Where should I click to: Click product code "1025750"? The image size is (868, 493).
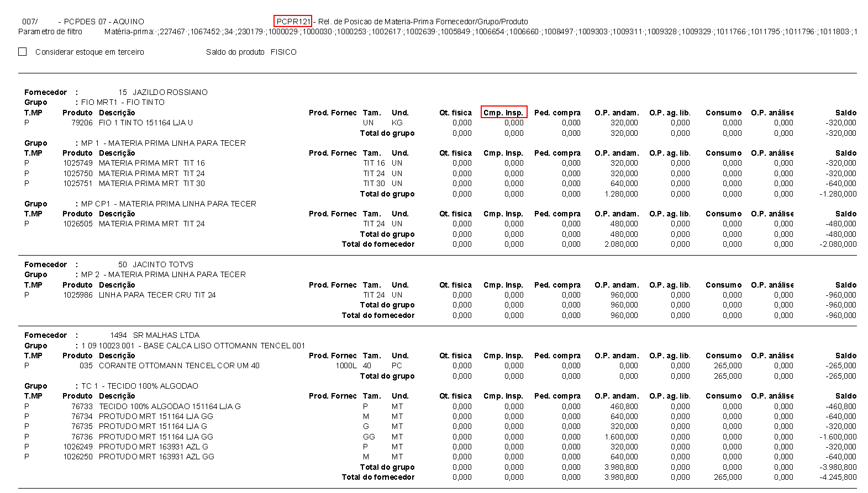coord(78,173)
